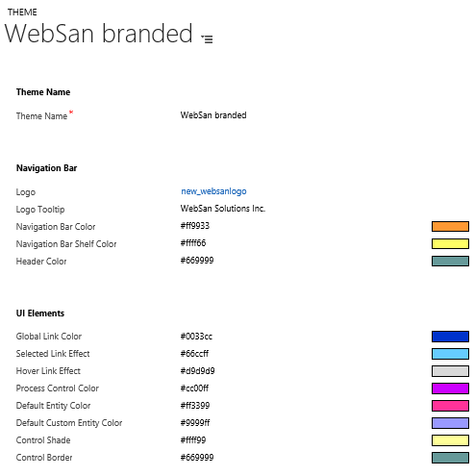Open the record menu icon beside WebSan branded title
This screenshot has width=474, height=476.
tap(207, 38)
